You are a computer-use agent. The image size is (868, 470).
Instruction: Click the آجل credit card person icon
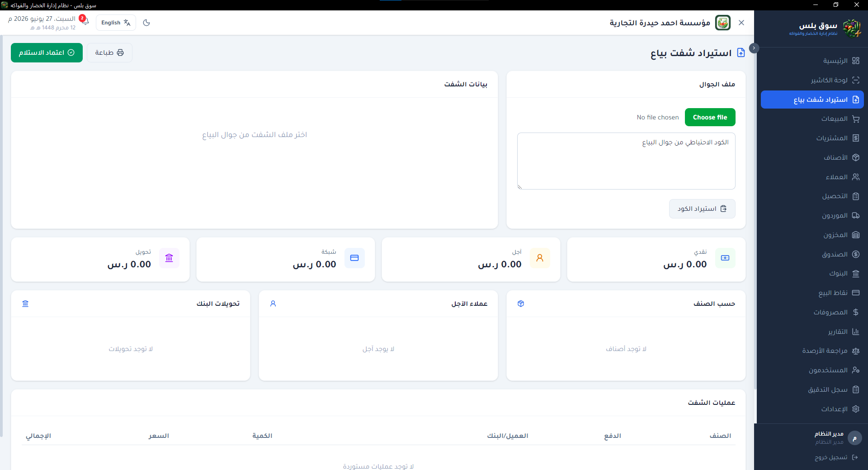tap(540, 258)
